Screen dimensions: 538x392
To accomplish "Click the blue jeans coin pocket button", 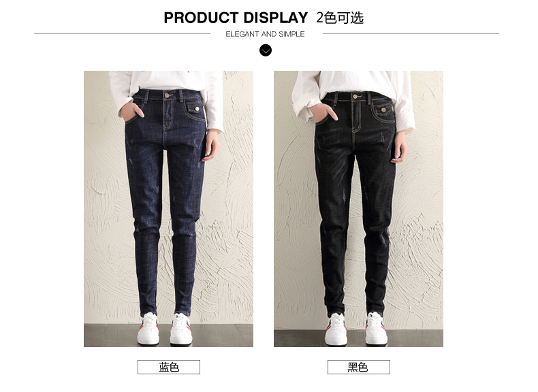I will pos(197,109).
